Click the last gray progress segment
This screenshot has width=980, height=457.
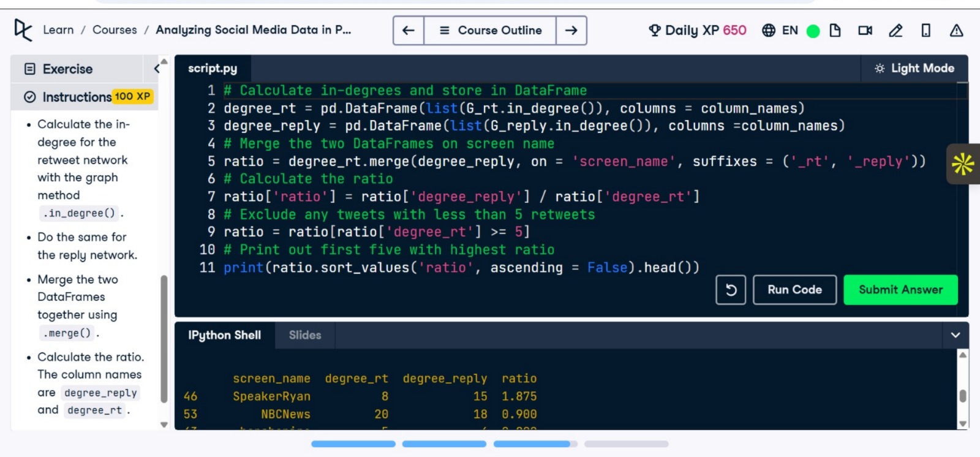[626, 444]
